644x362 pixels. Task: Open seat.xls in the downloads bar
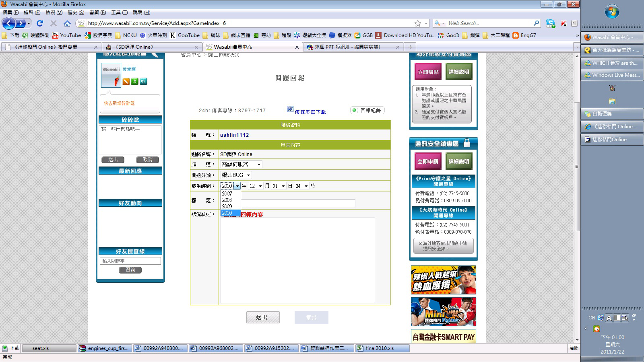coord(49,348)
